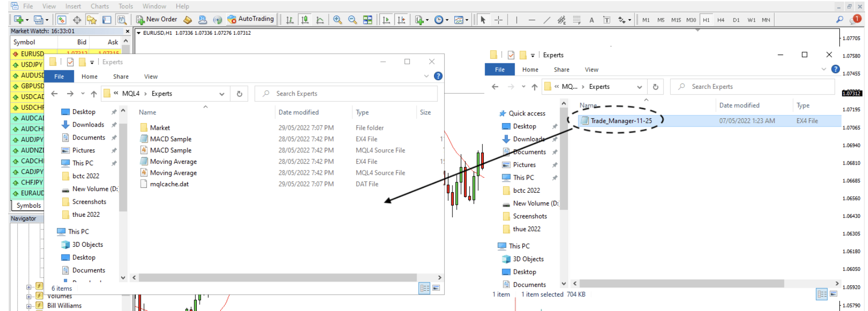Click the New Order toolbar button
Image resolution: width=868 pixels, height=311 pixels.
point(157,19)
